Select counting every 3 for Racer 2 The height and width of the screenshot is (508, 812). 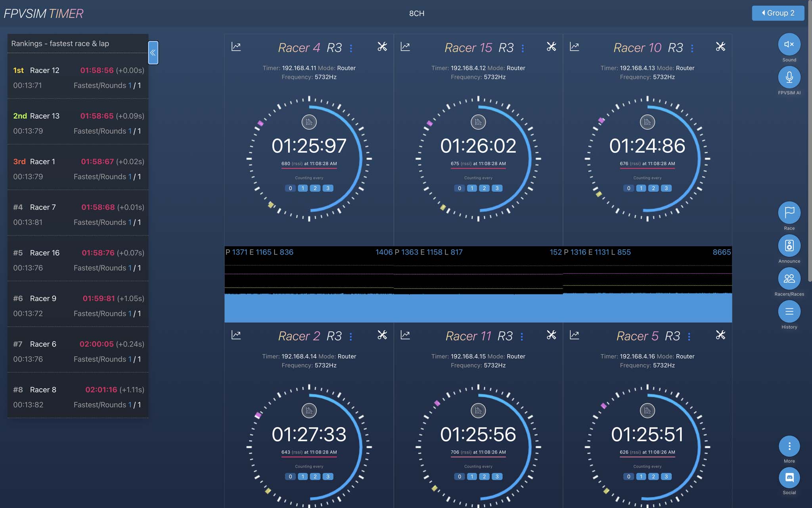pyautogui.click(x=328, y=477)
